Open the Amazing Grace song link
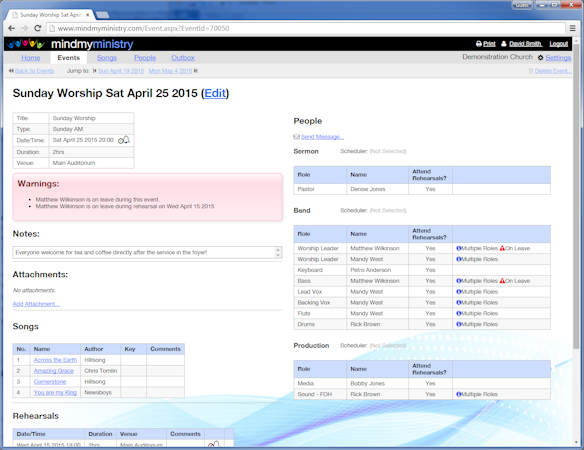This screenshot has height=450, width=584. pyautogui.click(x=54, y=371)
